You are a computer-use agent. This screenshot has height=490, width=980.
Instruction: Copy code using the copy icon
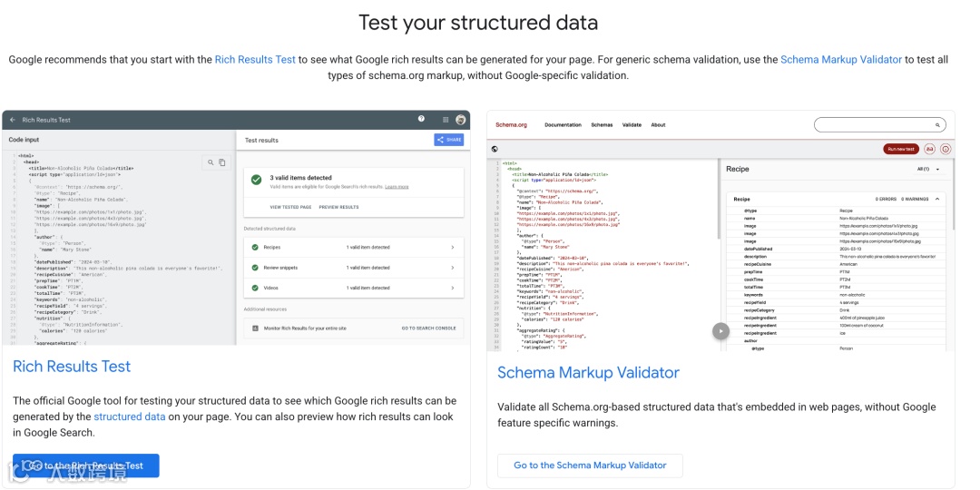222,162
